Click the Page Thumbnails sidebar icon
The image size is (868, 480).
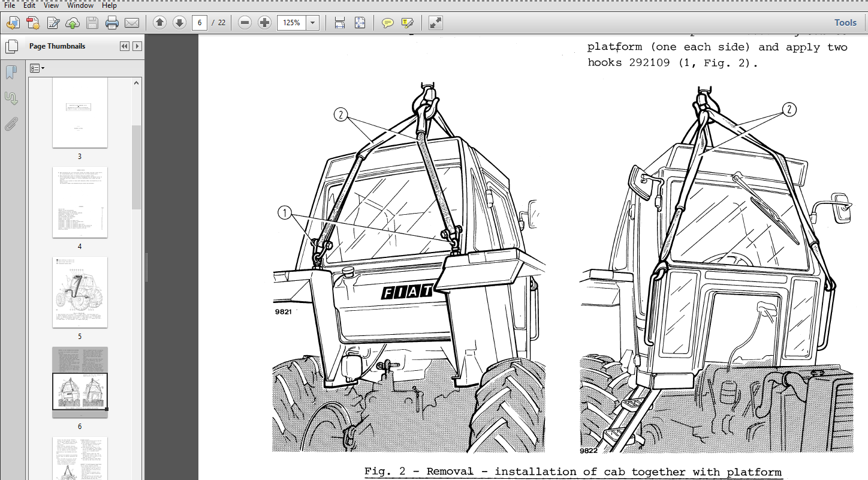(11, 46)
